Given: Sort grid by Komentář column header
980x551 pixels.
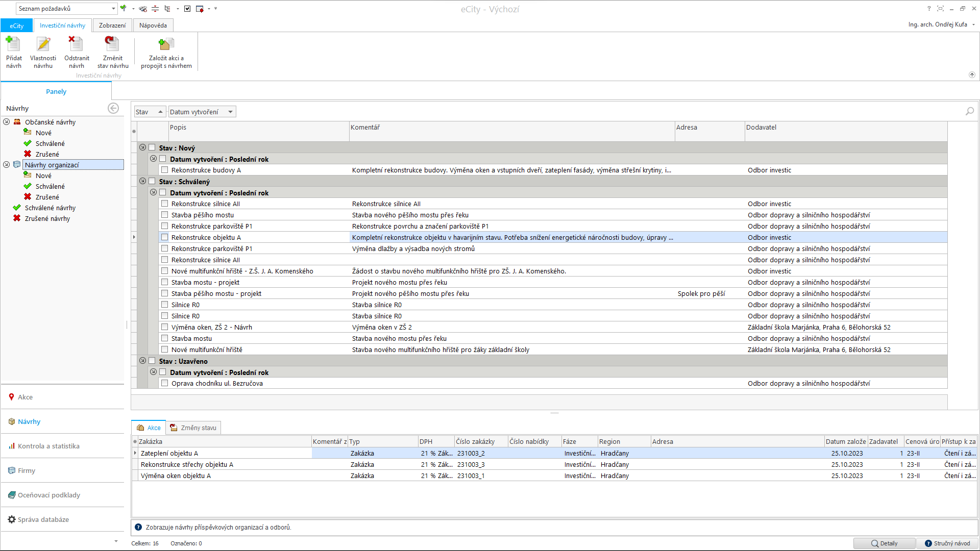Looking at the screenshot, I should 512,131.
